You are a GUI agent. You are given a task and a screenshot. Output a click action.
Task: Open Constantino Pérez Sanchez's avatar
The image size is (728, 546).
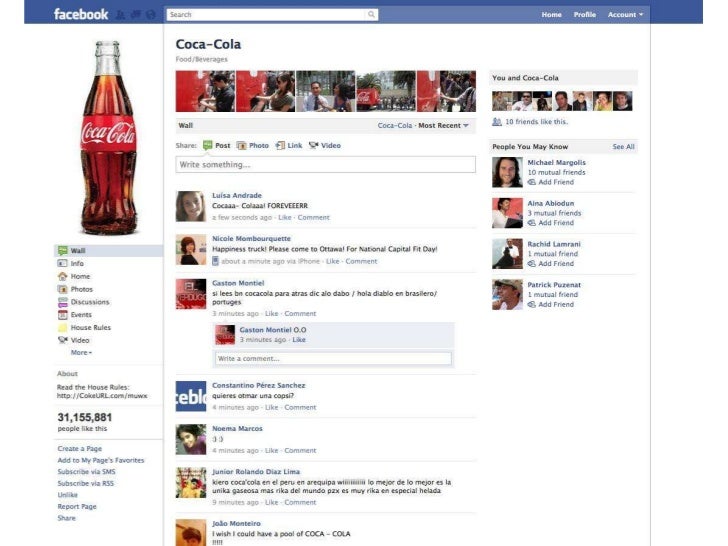[191, 396]
